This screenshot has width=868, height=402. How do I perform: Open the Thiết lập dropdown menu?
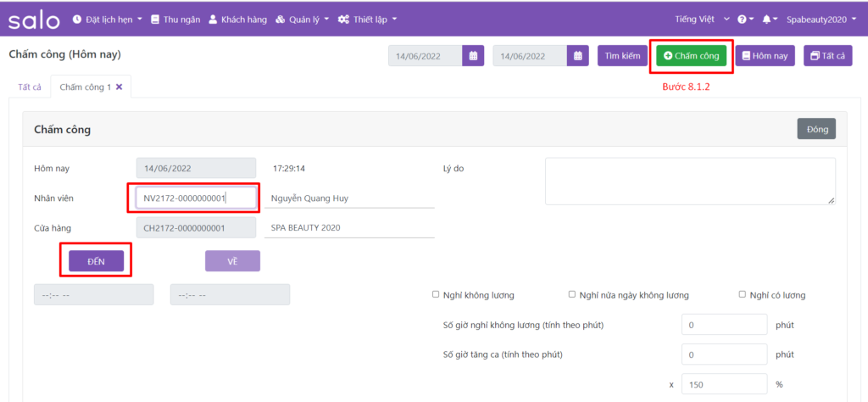point(367,19)
